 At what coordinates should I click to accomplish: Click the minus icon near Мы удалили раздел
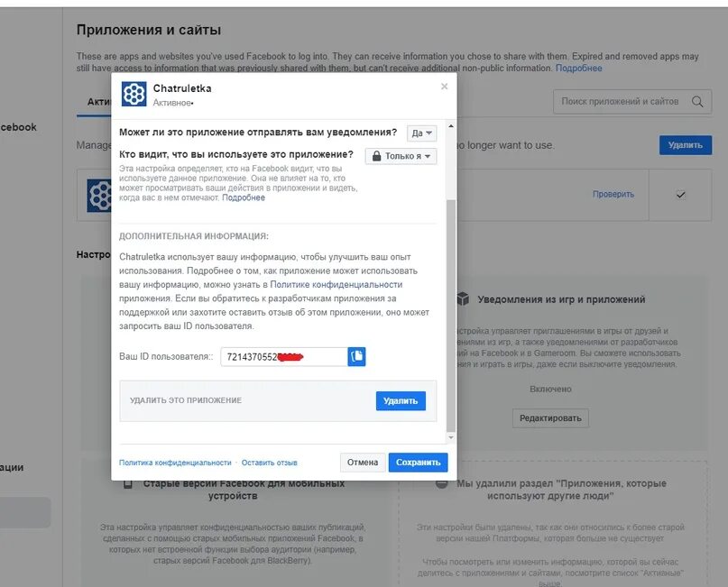tap(442, 483)
